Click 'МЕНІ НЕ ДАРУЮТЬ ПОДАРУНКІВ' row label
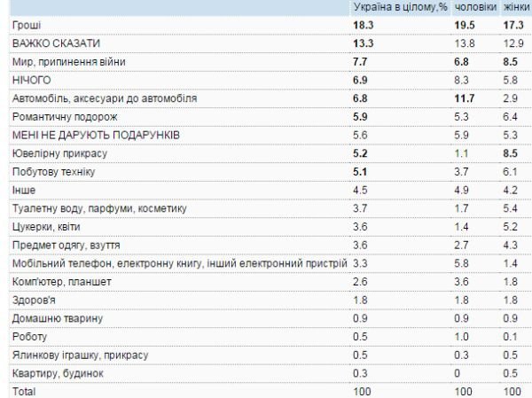This screenshot has height=398, width=532. point(98,135)
